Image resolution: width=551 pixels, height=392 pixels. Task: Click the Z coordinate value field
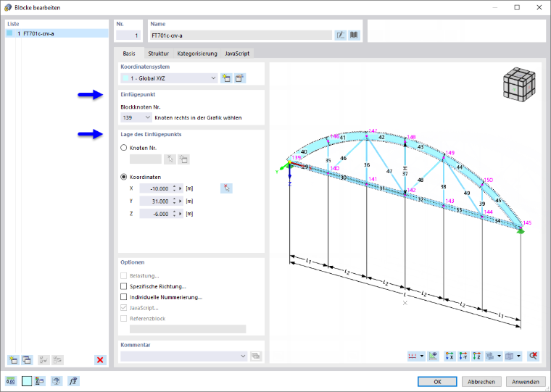(155, 214)
